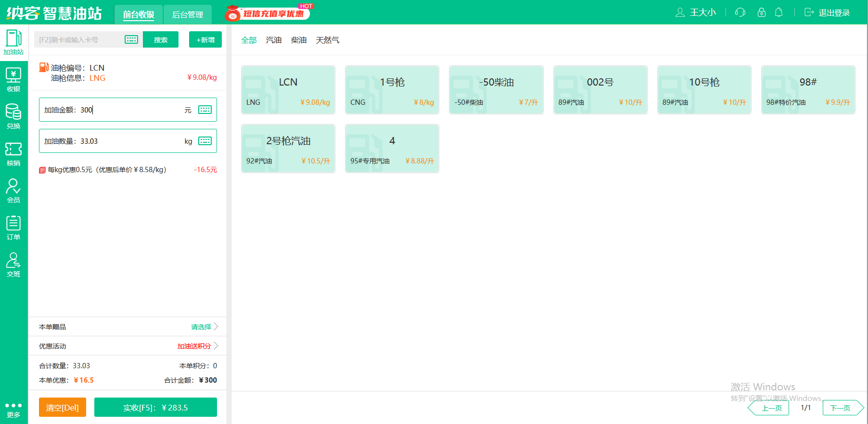
Task: Open the 收银 cashier sidebar icon
Action: click(13, 80)
